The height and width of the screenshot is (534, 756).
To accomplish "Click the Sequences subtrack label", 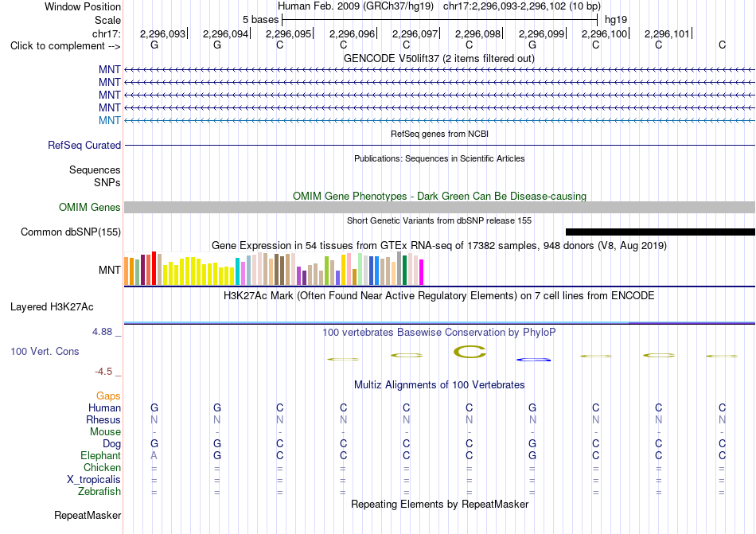I will point(95,170).
